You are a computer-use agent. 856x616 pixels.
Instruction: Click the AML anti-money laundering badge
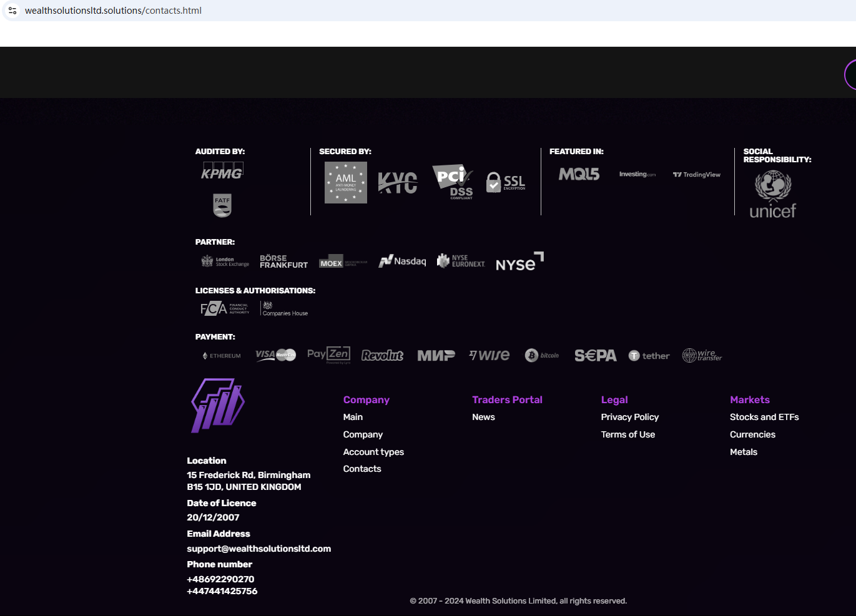click(345, 182)
